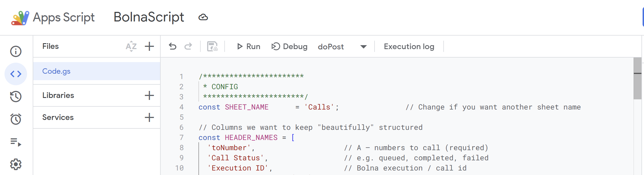The width and height of the screenshot is (644, 175).
Task: Click the vertical scrollbar thumb in editor
Action: pyautogui.click(x=637, y=78)
